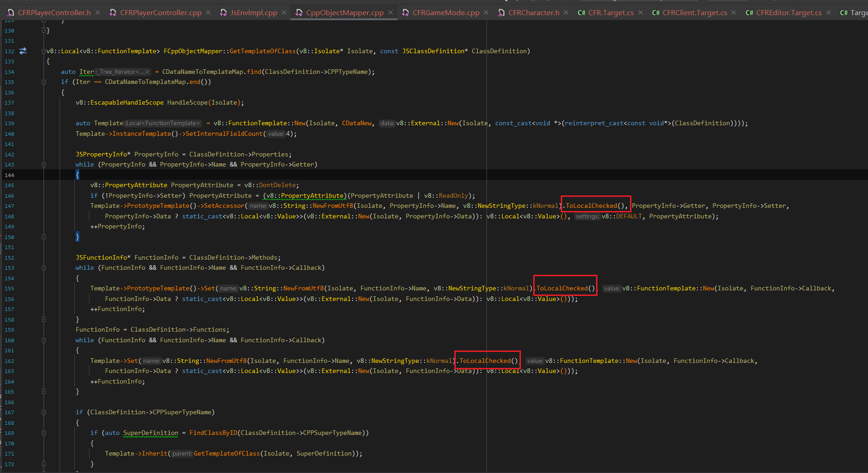Click the navigate-to-references arrows icon beside line 132

[x=23, y=51]
